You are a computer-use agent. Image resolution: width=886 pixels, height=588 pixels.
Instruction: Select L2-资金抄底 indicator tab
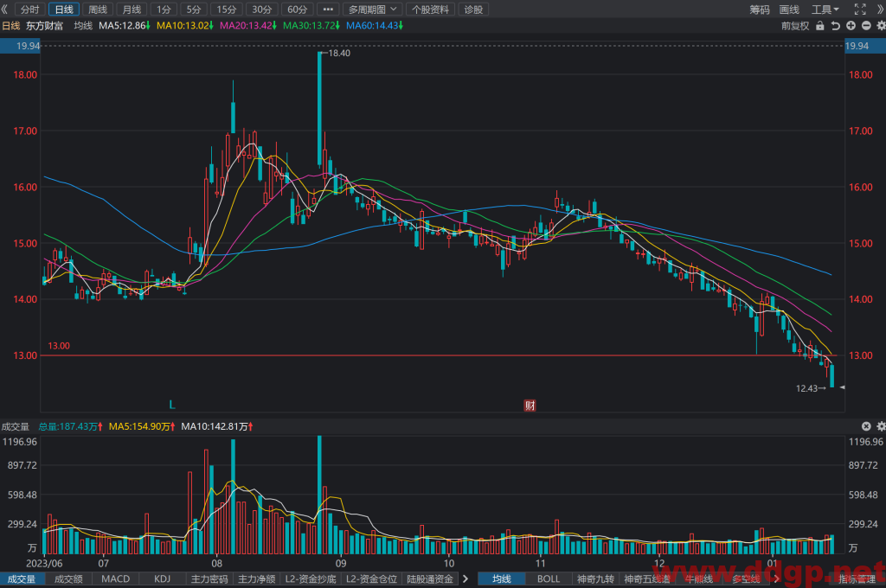311,579
